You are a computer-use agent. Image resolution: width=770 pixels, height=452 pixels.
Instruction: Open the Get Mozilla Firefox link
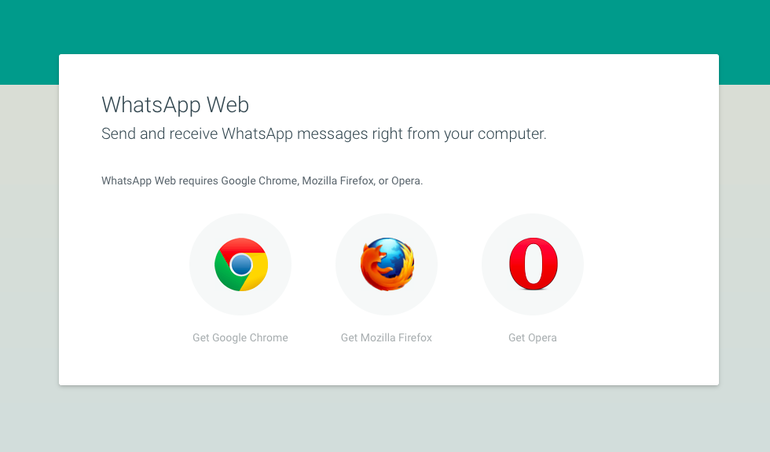pos(386,338)
